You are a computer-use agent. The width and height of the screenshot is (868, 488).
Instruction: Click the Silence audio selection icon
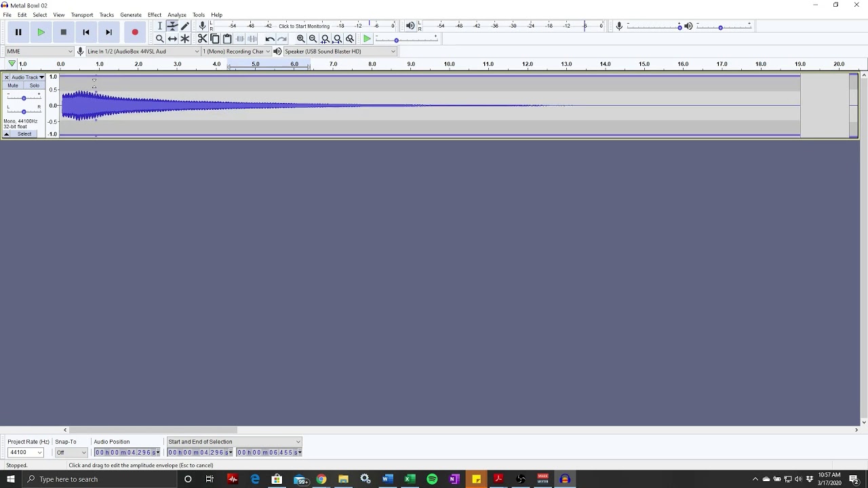[252, 39]
